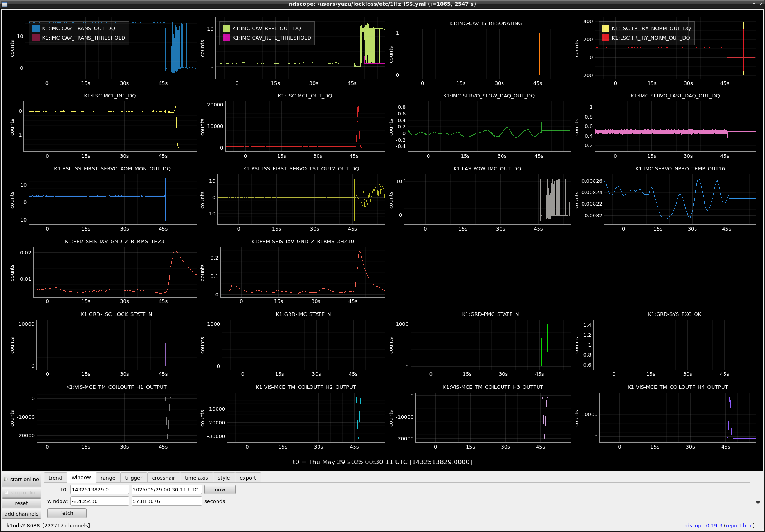Click the K1:IMC-CAV_REFL_THRESHOLD legend label
Viewport: 765px width, 532px height.
point(272,38)
